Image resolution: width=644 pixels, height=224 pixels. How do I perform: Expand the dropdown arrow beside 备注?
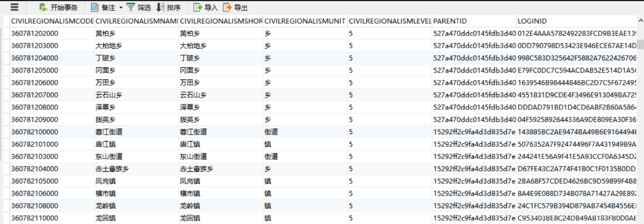(121, 8)
